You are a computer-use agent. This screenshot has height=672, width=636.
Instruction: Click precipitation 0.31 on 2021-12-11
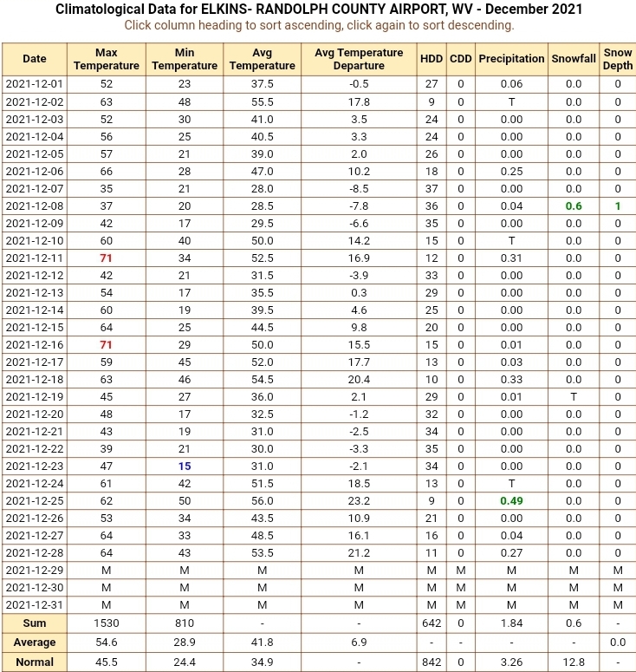point(511,258)
